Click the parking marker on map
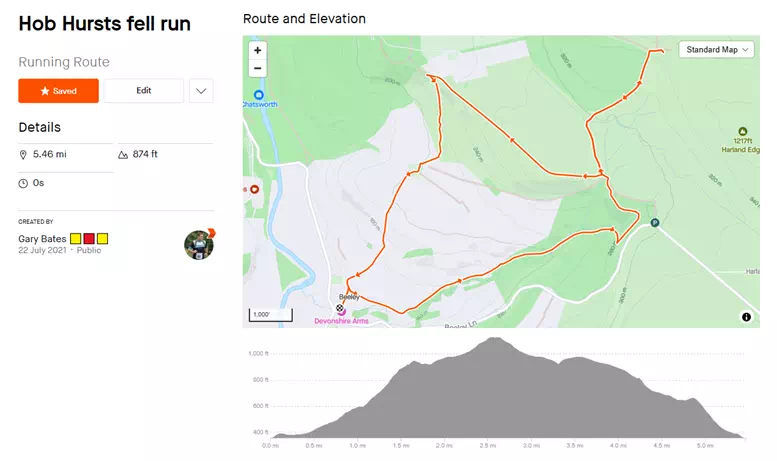The height and width of the screenshot is (461, 777). tap(655, 223)
